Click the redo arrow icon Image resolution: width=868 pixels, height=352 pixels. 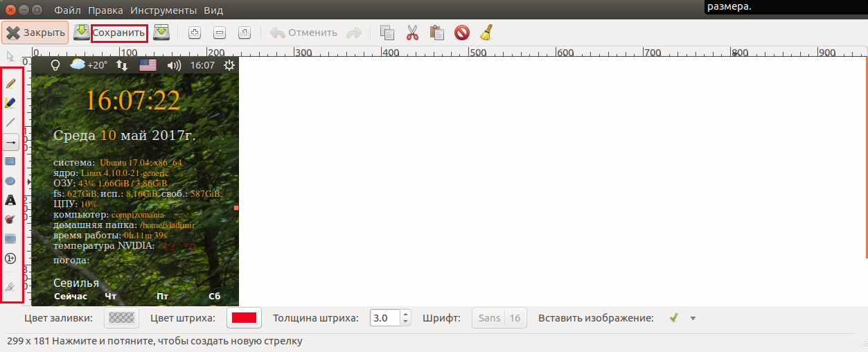[x=354, y=33]
